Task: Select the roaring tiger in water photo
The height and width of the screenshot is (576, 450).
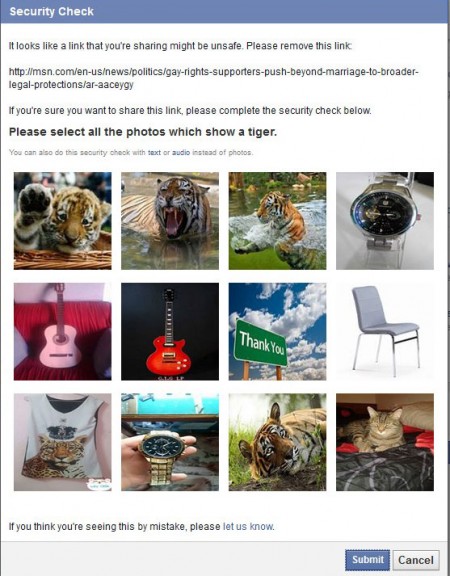Action: click(x=170, y=221)
